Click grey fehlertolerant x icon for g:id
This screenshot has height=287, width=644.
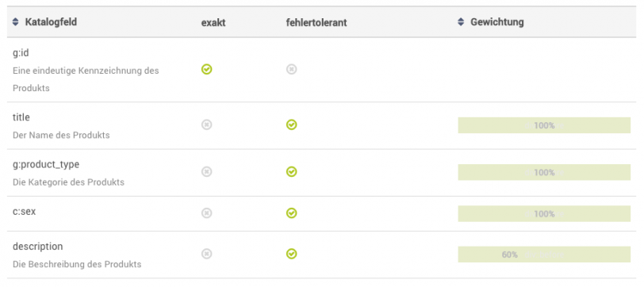pos(291,70)
